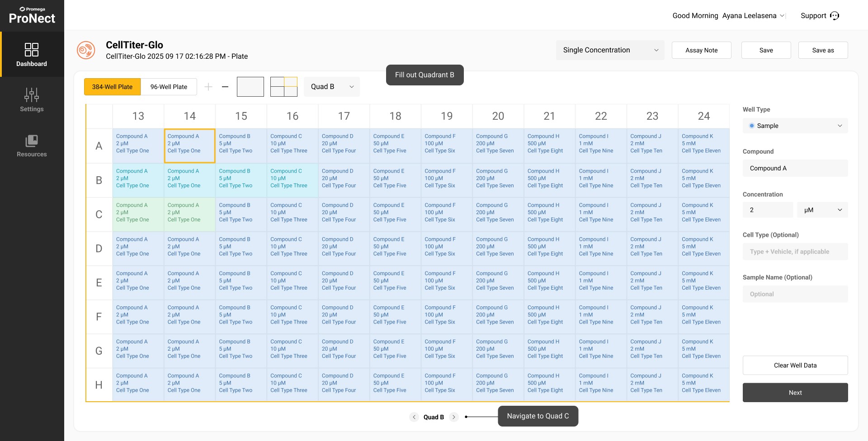The image size is (868, 441).
Task: Zoom out plate with minus icon
Action: coord(225,87)
